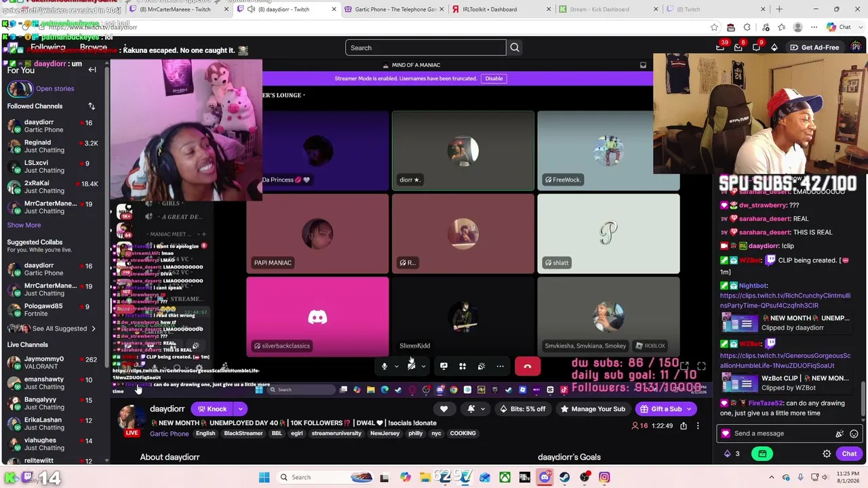The image size is (868, 488).
Task: Select the daaydiorr Twitch tab
Action: point(288,9)
